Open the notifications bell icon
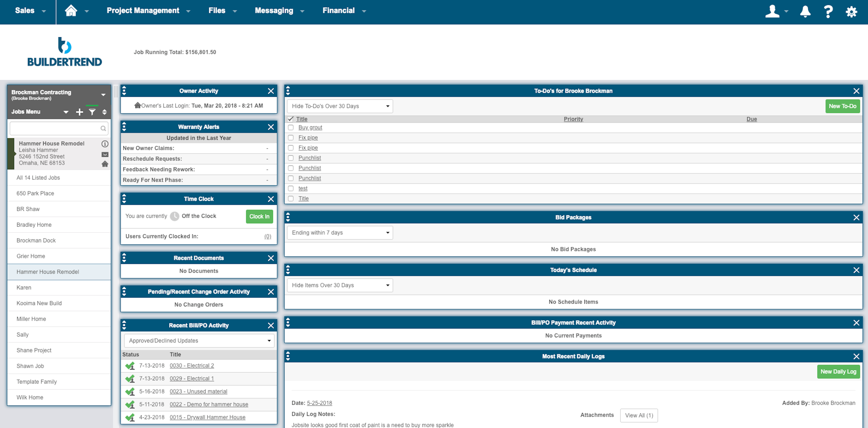 click(805, 11)
